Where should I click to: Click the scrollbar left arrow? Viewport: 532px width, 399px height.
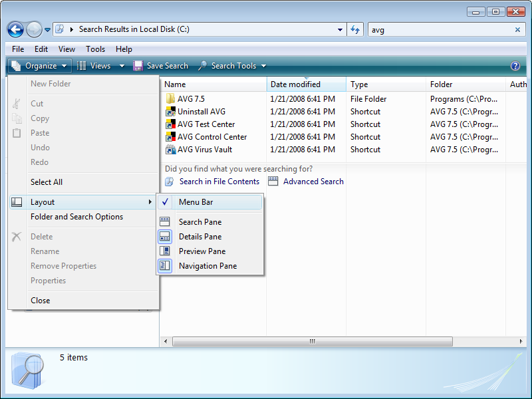(166, 341)
